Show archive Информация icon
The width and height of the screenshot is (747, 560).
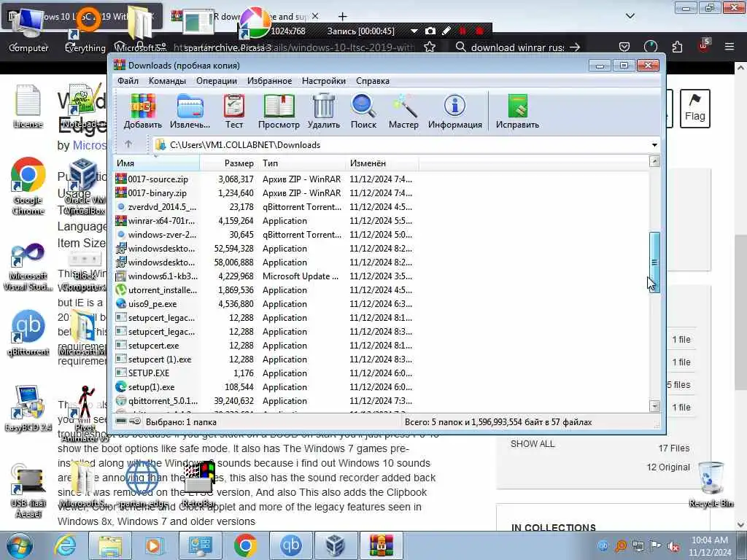455,112
